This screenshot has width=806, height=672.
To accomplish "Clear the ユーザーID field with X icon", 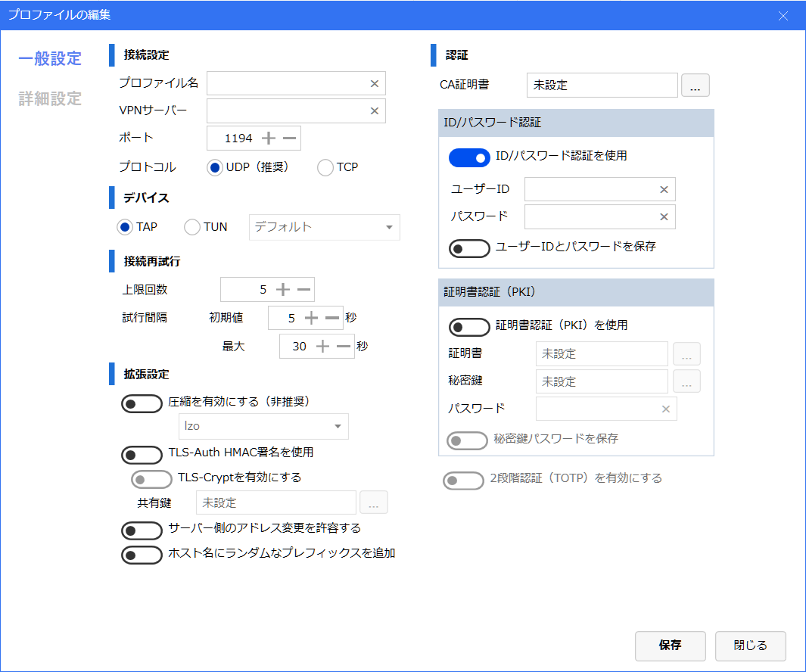I will coord(664,190).
